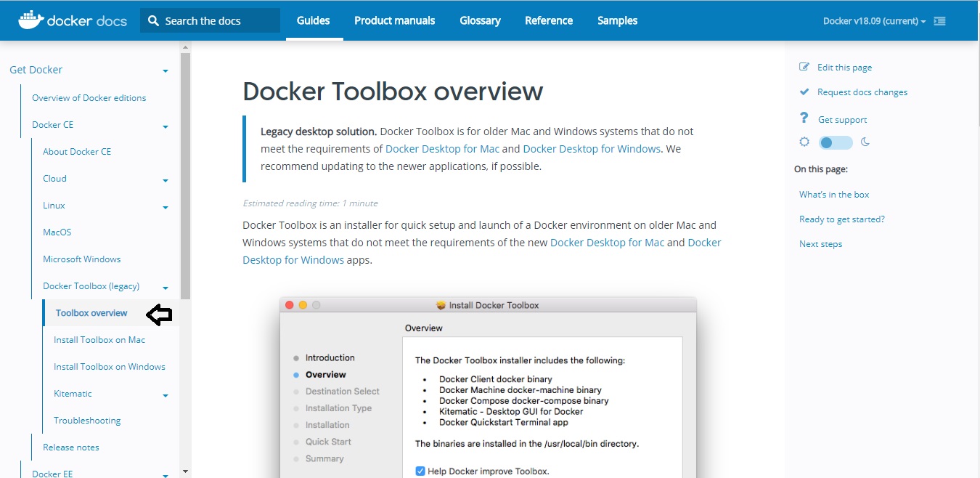
Task: Open the Samples tab
Action: [x=618, y=20]
